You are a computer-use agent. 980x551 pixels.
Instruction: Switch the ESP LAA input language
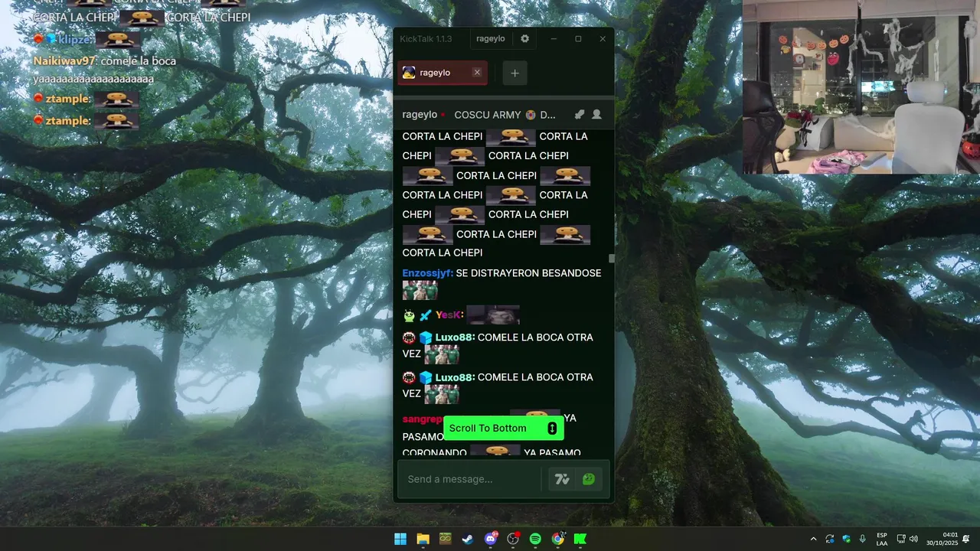click(882, 539)
